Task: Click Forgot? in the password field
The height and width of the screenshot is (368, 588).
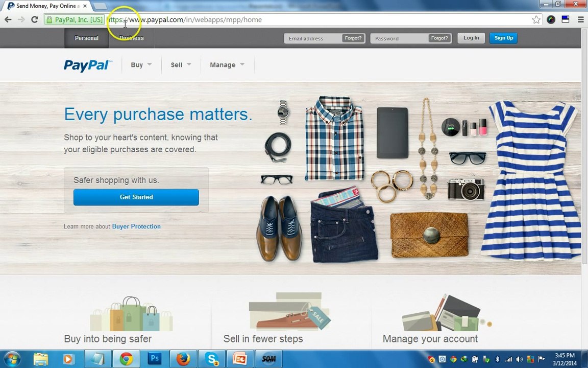Action: [439, 38]
